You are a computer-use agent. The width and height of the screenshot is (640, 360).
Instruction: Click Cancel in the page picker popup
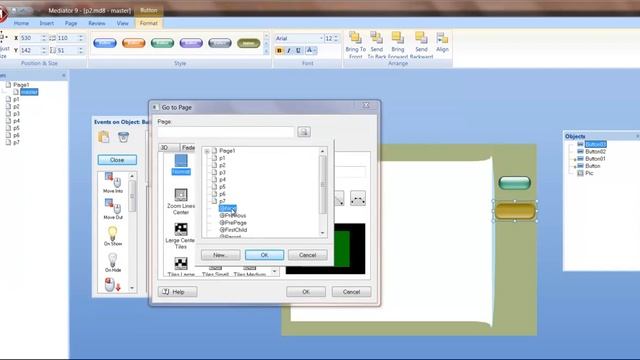[307, 255]
